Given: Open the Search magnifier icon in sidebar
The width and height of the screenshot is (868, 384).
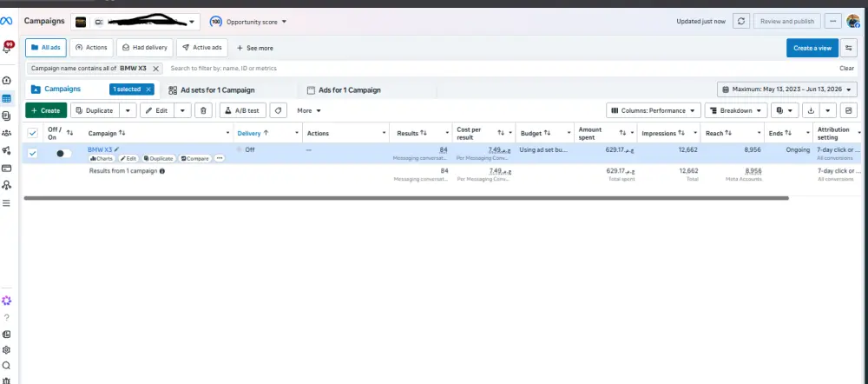Looking at the screenshot, I should (7, 366).
